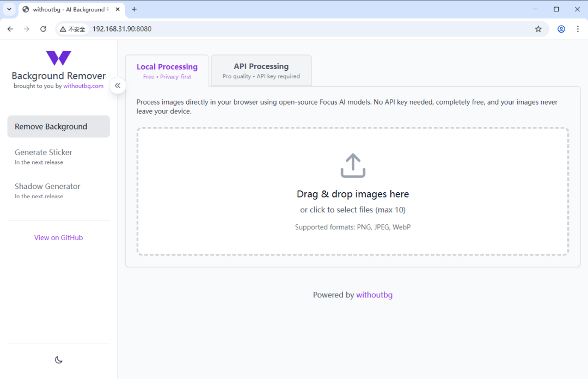The width and height of the screenshot is (588, 379).
Task: Toggle dark mode with the moon icon
Action: point(58,359)
